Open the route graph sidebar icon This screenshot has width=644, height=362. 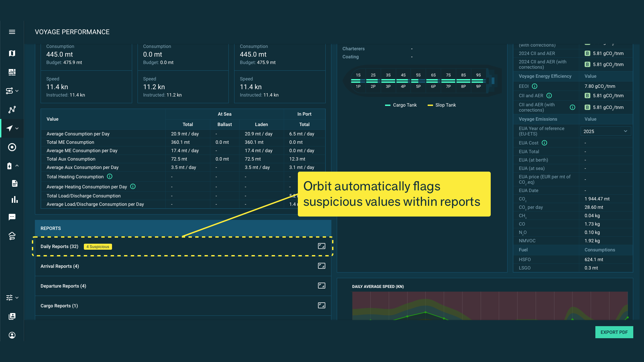[12, 110]
